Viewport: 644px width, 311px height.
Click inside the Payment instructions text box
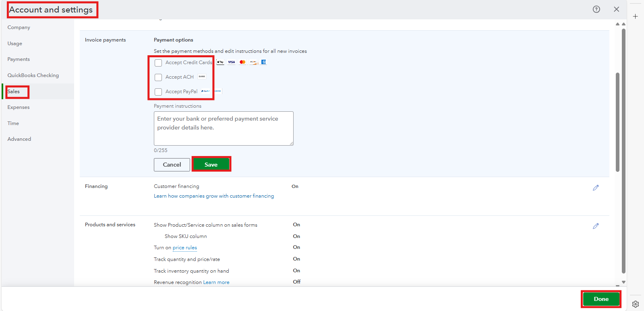coord(224,128)
